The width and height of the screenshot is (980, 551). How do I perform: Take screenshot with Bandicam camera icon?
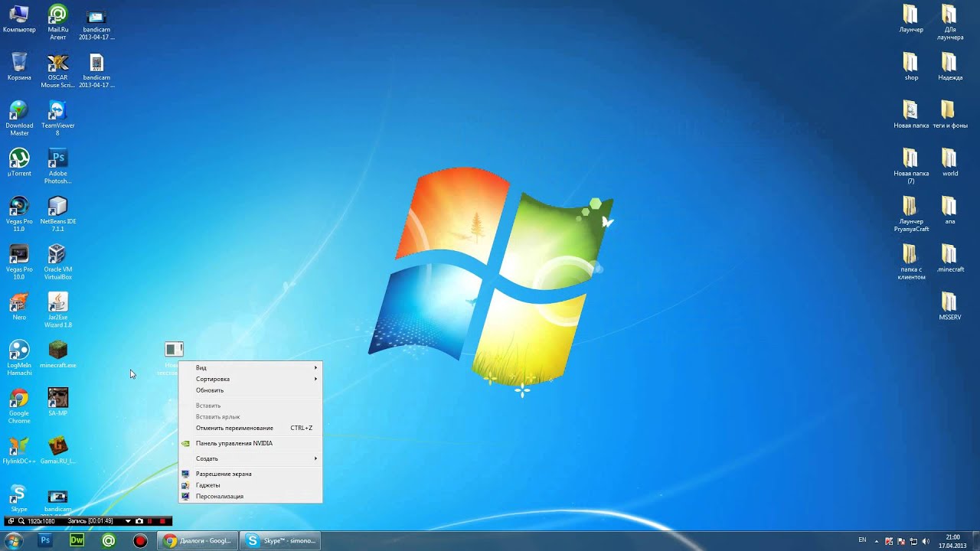(x=139, y=521)
